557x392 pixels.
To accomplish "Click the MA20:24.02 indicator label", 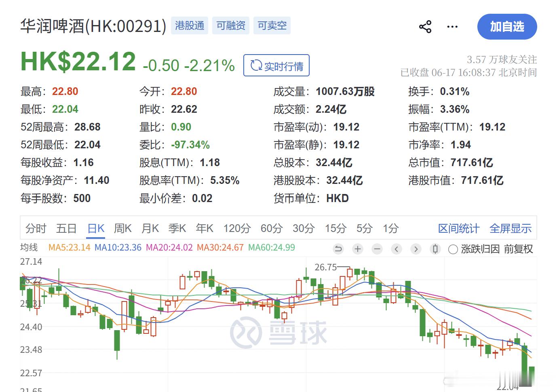I will (169, 247).
